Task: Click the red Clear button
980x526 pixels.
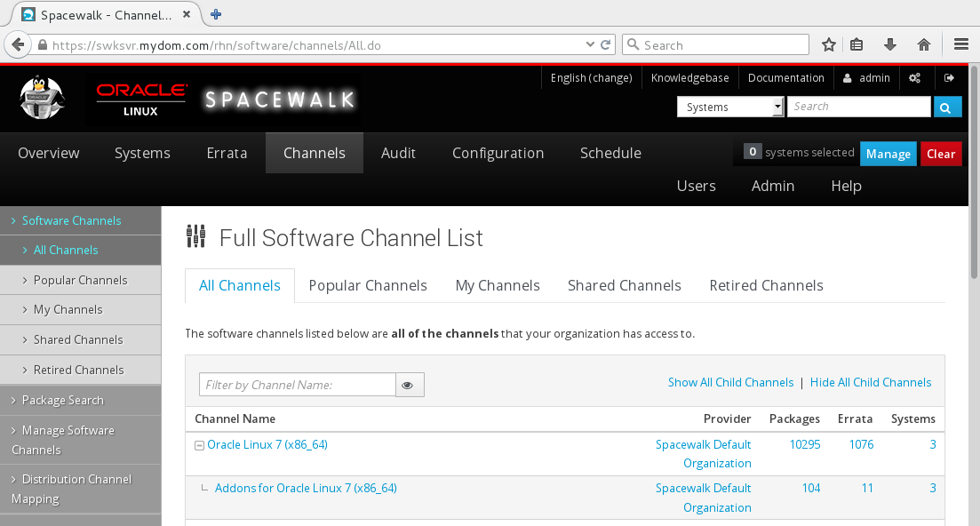Action: click(941, 154)
